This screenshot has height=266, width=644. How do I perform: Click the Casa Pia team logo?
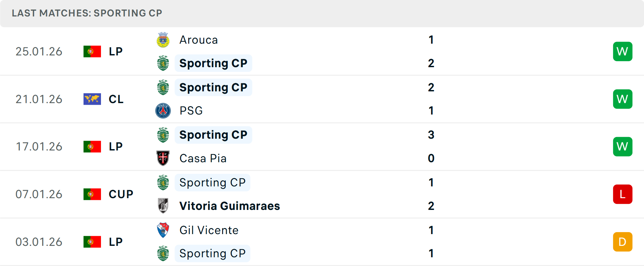(x=163, y=158)
